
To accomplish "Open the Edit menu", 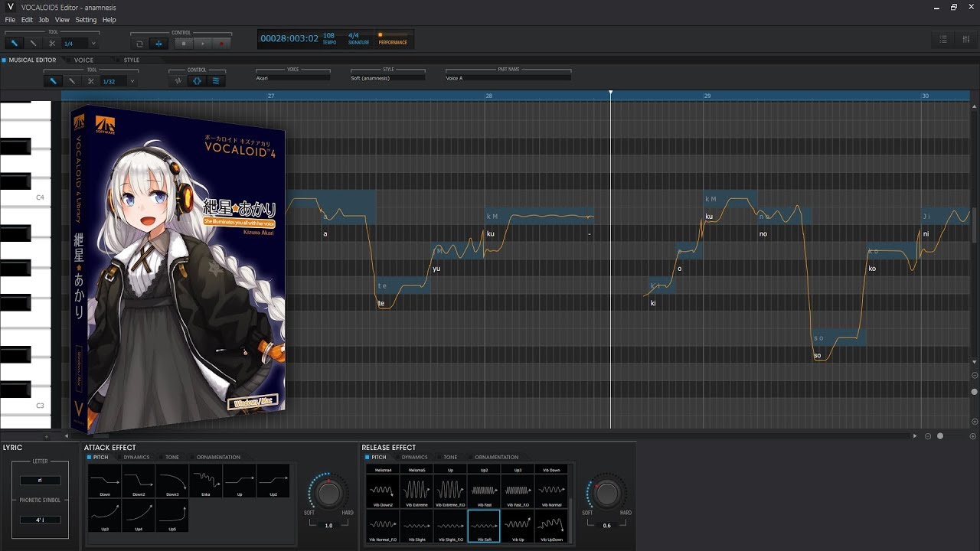I will (x=27, y=20).
